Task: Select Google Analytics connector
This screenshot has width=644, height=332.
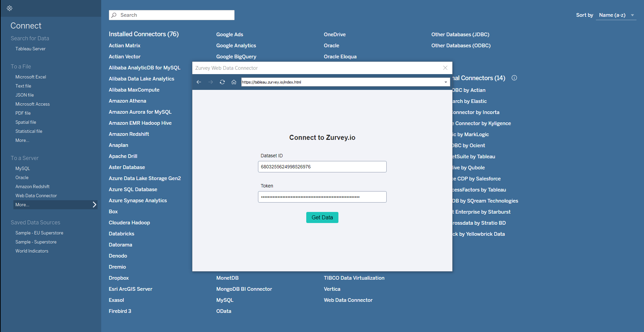Action: (x=236, y=46)
